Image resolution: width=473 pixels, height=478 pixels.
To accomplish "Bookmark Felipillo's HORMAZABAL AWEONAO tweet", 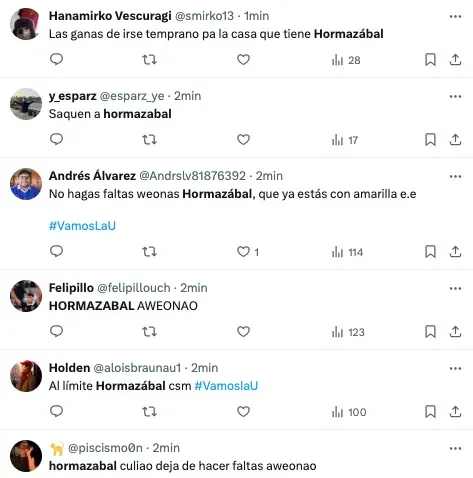I will tap(430, 332).
